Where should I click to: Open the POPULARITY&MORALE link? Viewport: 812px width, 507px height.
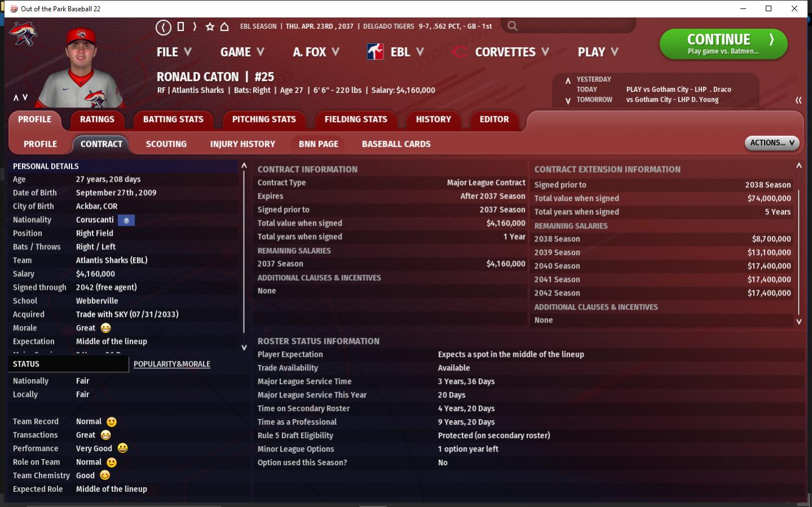(172, 364)
